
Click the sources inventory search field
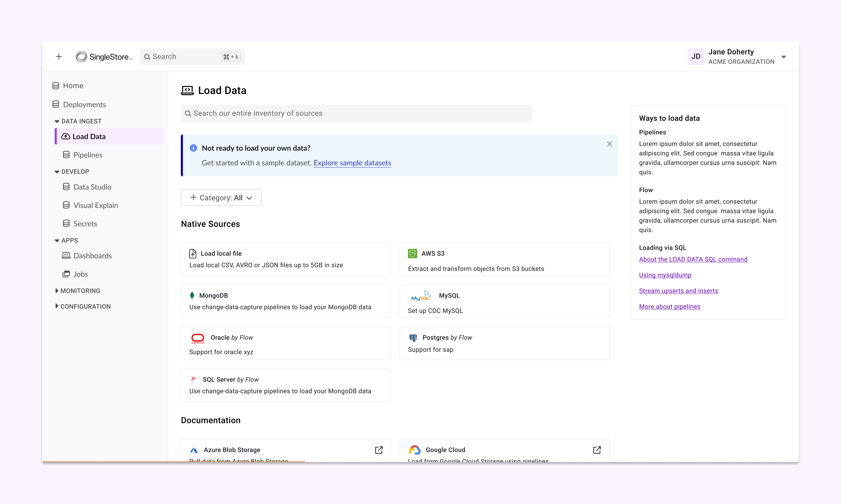coord(356,113)
